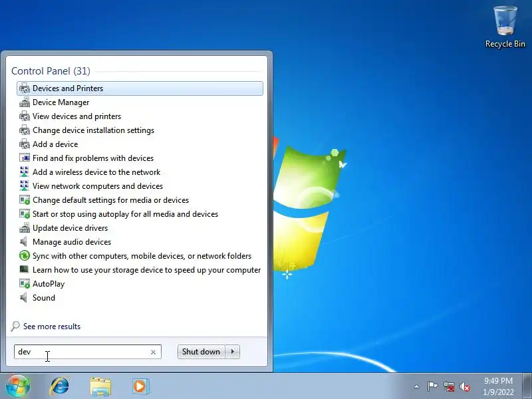The height and width of the screenshot is (399, 532).
Task: Open Devices and Printers result
Action: tap(140, 88)
